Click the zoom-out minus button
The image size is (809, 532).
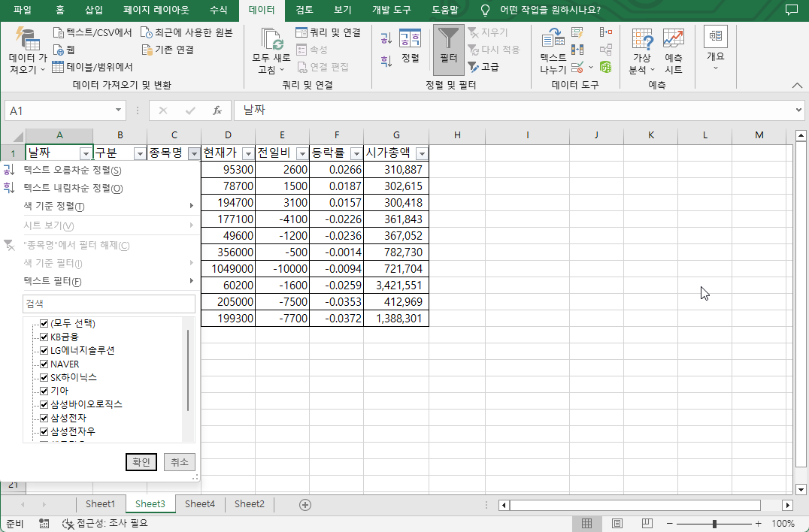click(x=669, y=524)
